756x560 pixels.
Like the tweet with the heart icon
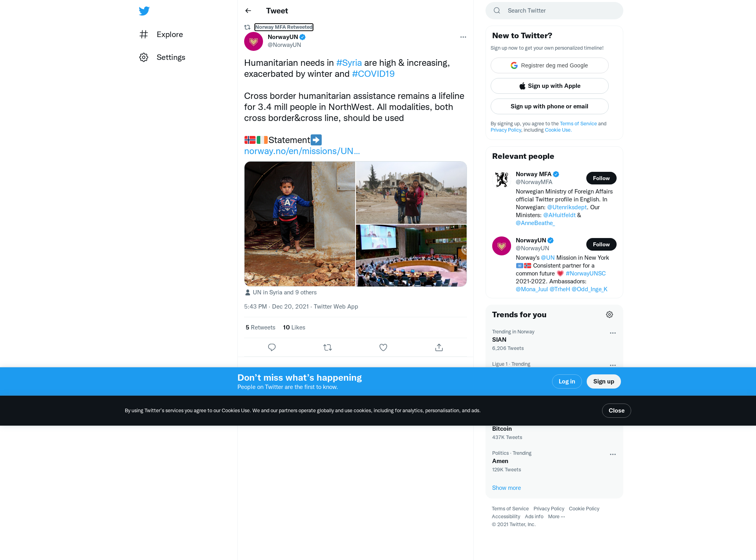click(x=383, y=347)
